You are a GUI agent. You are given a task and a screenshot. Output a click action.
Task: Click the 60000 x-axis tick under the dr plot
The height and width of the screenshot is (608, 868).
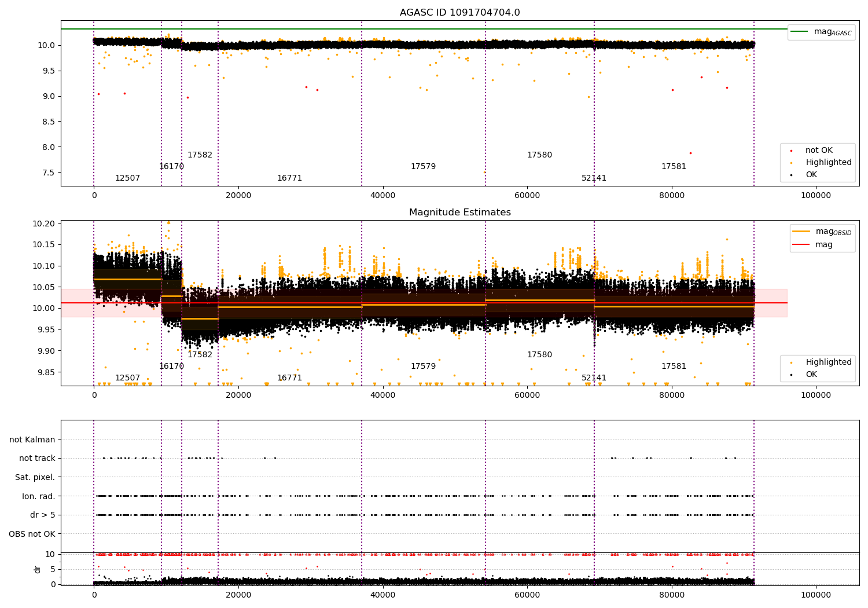527,595
